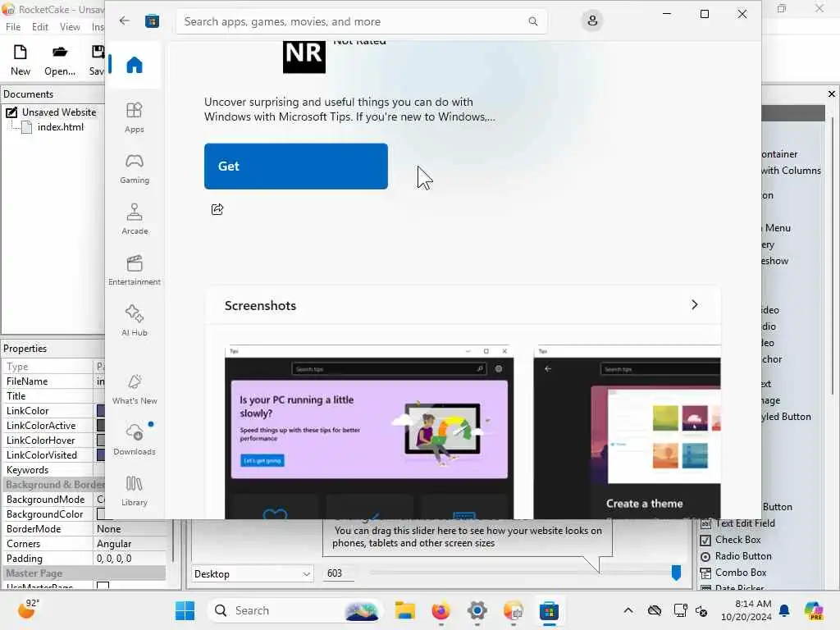Go back in Microsoft Store
This screenshot has width=840, height=630.
(125, 21)
